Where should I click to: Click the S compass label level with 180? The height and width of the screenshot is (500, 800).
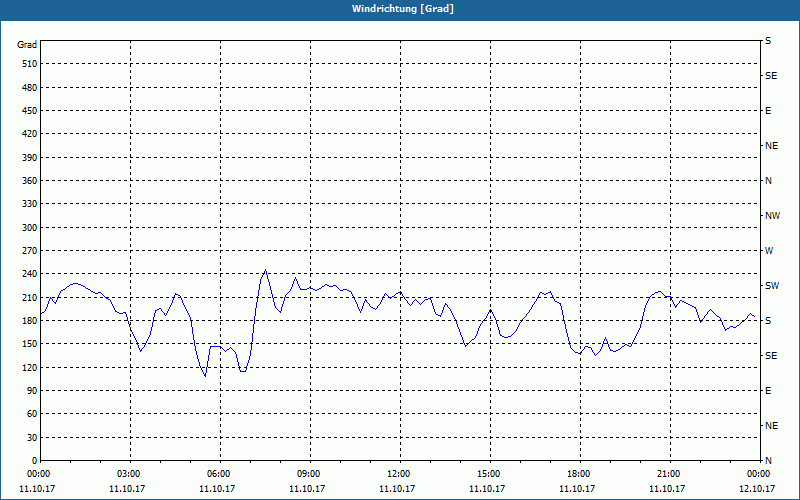click(x=768, y=320)
